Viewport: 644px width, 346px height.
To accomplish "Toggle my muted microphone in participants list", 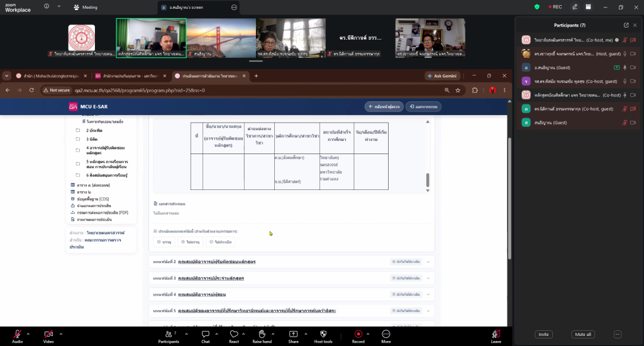I will coord(625,40).
